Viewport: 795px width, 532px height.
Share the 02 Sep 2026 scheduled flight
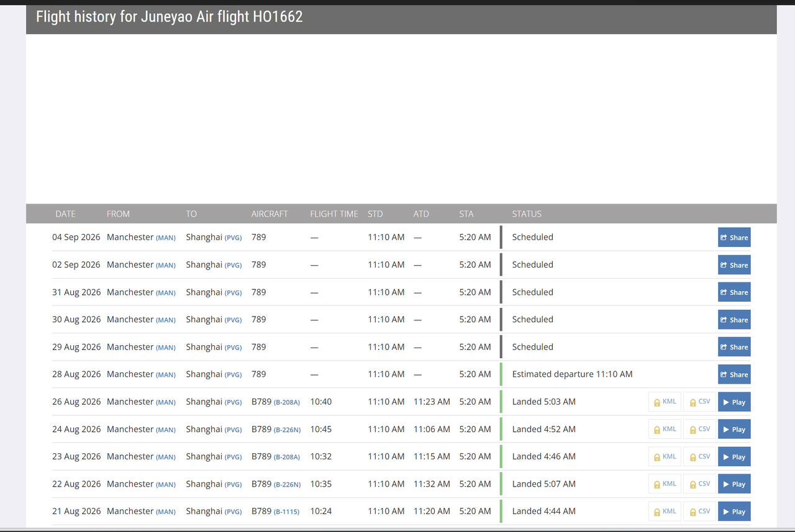[x=734, y=265]
